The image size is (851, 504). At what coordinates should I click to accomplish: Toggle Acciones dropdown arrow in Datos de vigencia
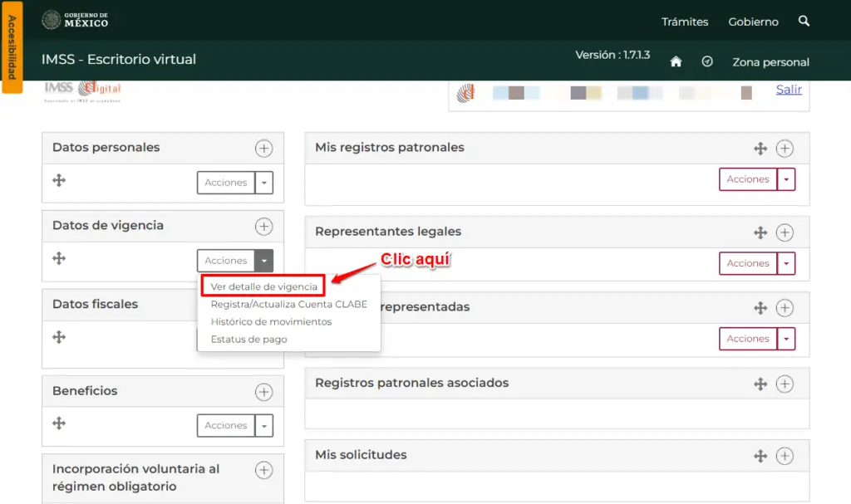264,261
